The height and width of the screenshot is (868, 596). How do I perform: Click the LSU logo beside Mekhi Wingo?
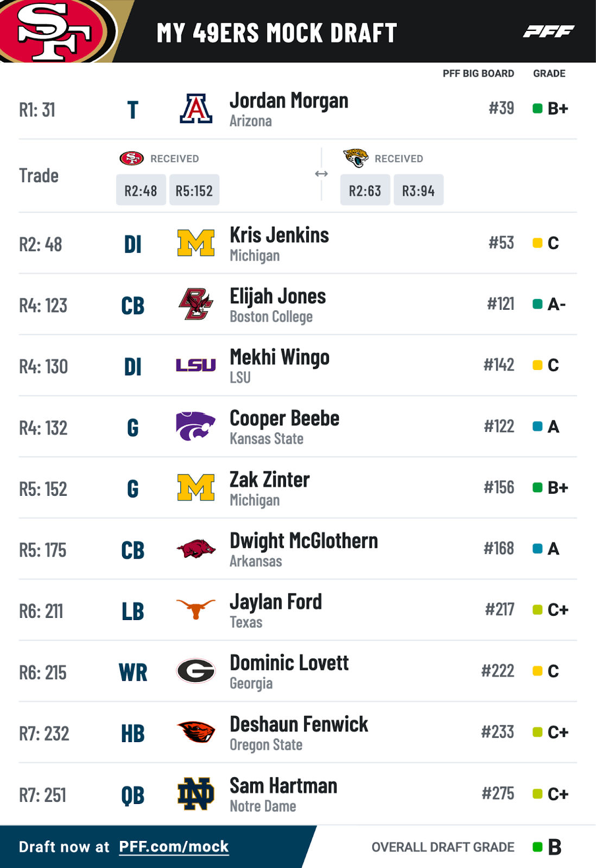[x=196, y=366]
